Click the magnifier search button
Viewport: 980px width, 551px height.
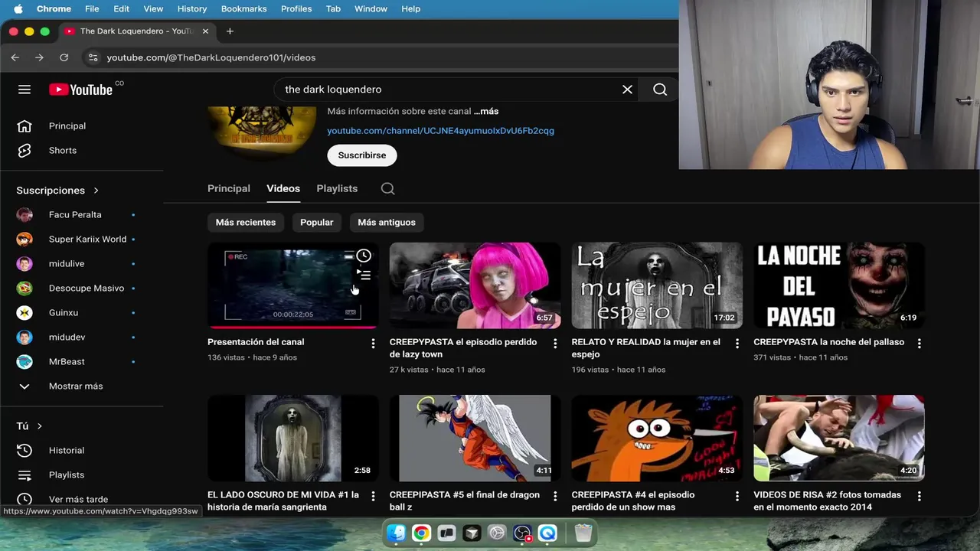[x=660, y=90]
